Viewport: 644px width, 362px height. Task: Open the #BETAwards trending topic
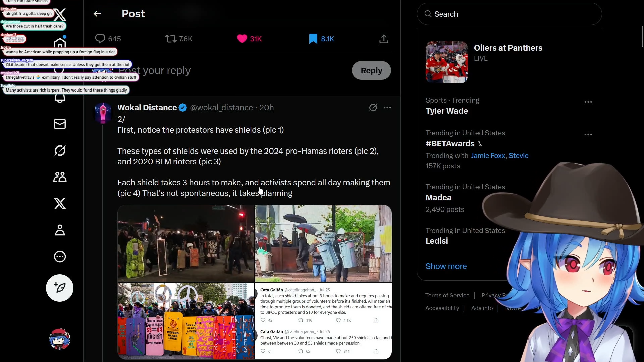pyautogui.click(x=450, y=144)
